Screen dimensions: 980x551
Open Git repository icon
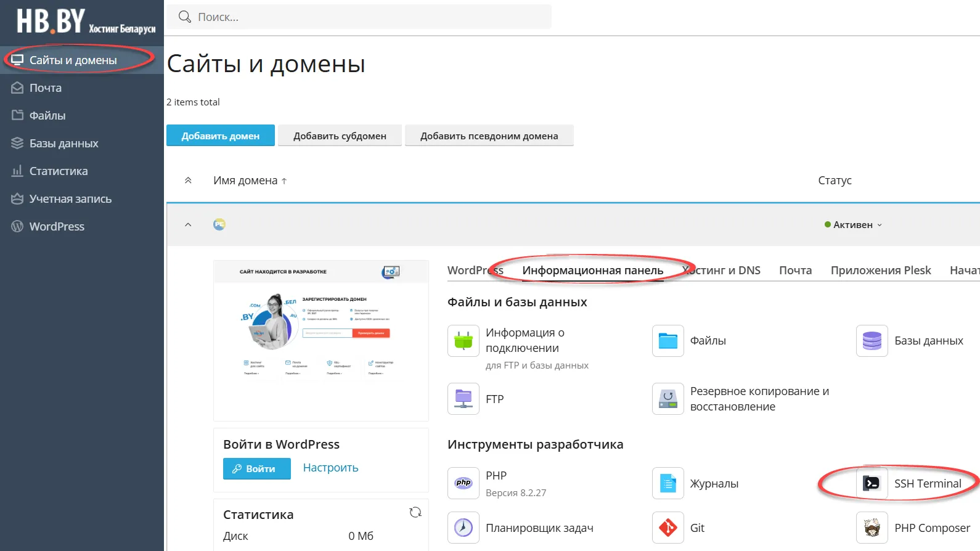point(668,528)
